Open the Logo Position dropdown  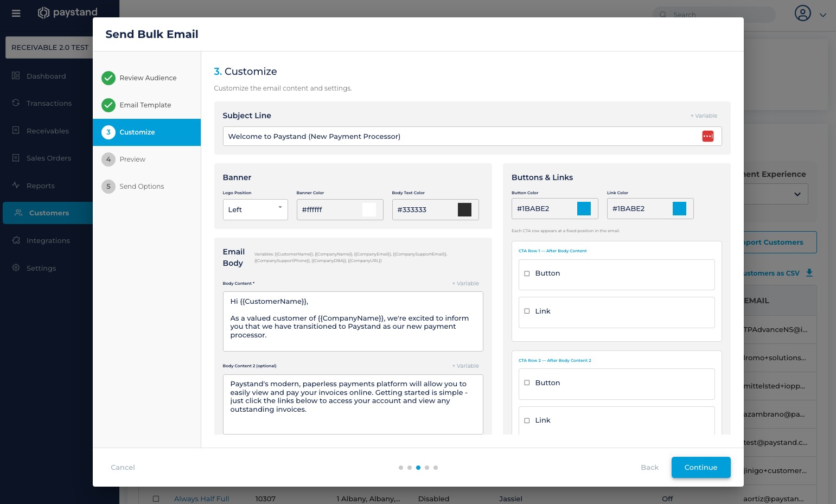(x=256, y=209)
